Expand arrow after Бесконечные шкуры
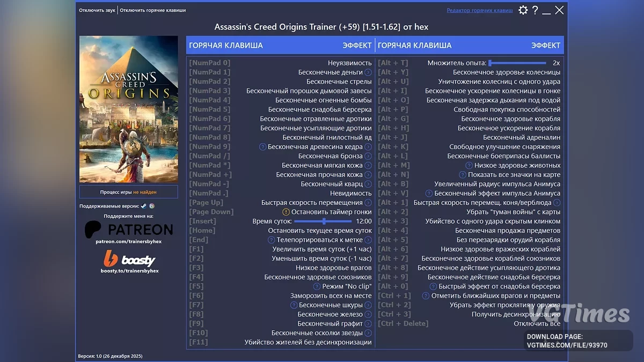The width and height of the screenshot is (644, 362). [368, 305]
